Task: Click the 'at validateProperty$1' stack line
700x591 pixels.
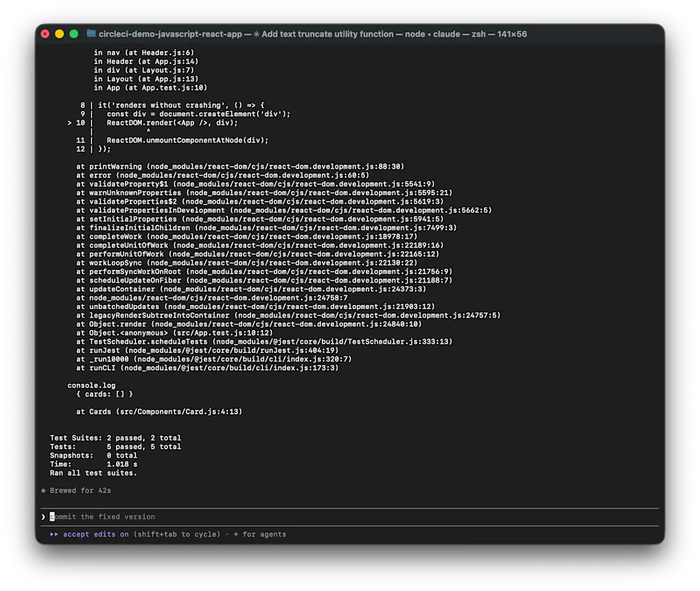Action: [255, 184]
